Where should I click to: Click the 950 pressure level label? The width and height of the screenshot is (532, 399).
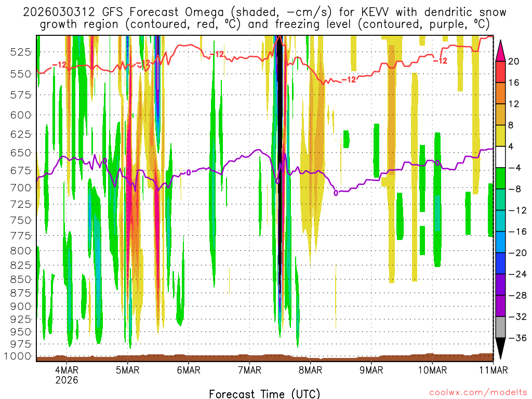(x=20, y=331)
